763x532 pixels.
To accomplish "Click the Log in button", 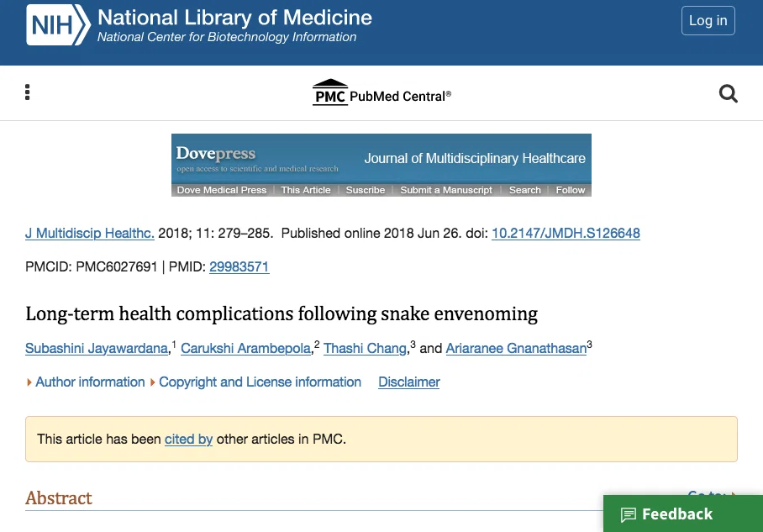I will (708, 20).
